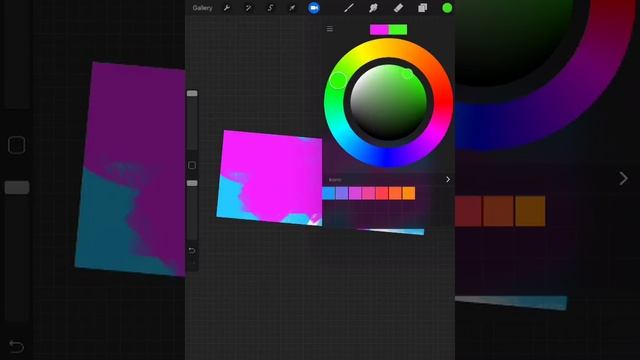640x360 pixels.
Task: Click the saturation disc selector handle
Action: point(407,74)
